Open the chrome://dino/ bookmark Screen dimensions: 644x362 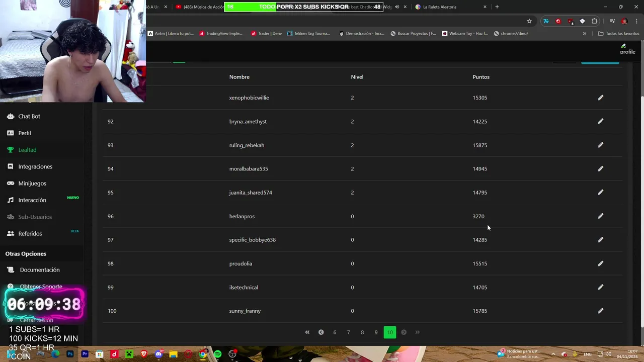point(511,34)
